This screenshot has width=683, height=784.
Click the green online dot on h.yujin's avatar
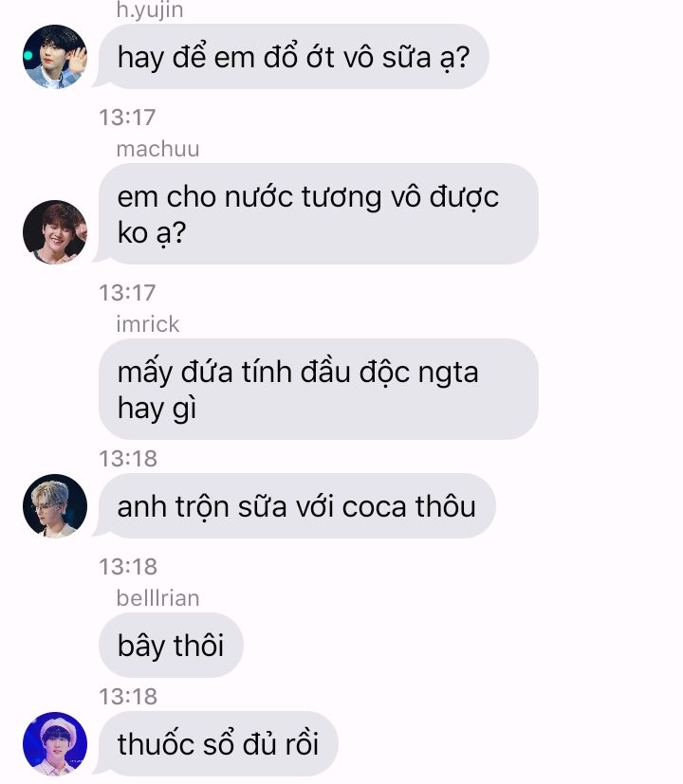pyautogui.click(x=28, y=56)
